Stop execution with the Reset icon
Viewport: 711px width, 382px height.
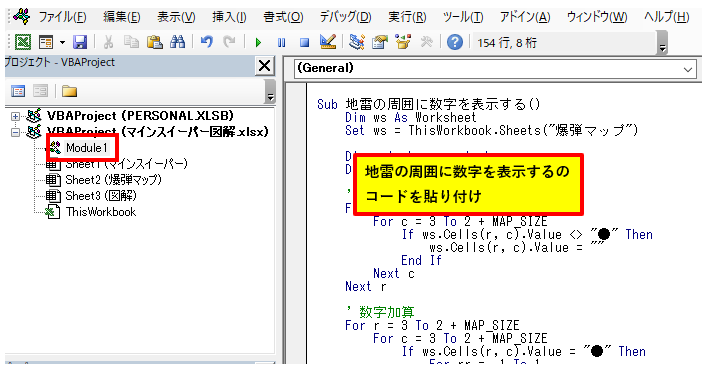pos(304,43)
